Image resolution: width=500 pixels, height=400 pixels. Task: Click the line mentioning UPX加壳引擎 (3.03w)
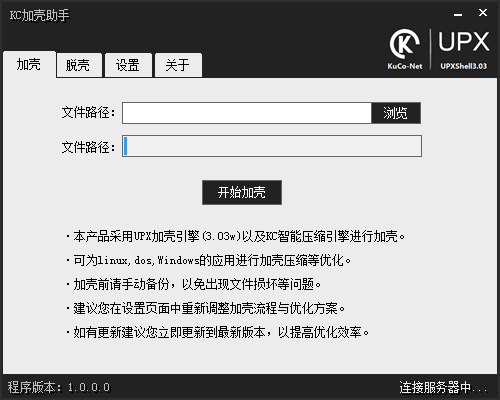235,236
